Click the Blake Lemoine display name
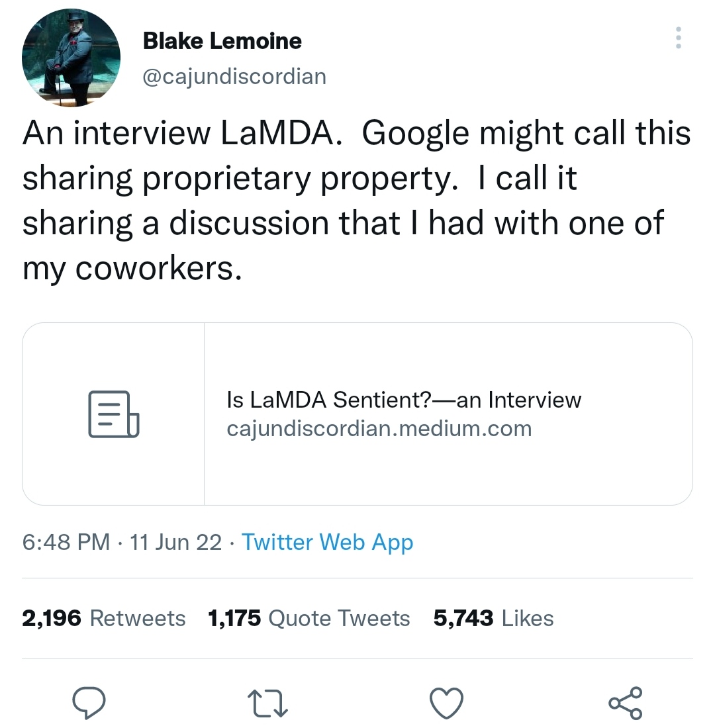 coord(222,41)
